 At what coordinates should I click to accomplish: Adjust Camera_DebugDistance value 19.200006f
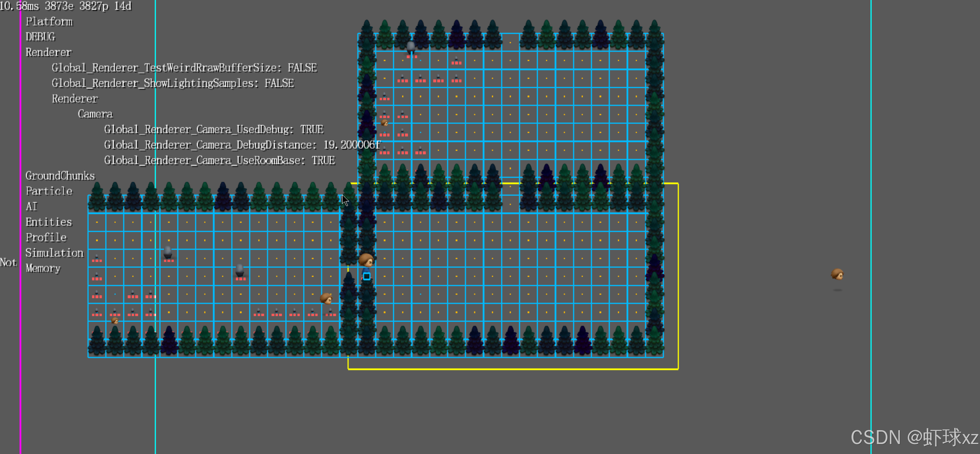coord(242,145)
